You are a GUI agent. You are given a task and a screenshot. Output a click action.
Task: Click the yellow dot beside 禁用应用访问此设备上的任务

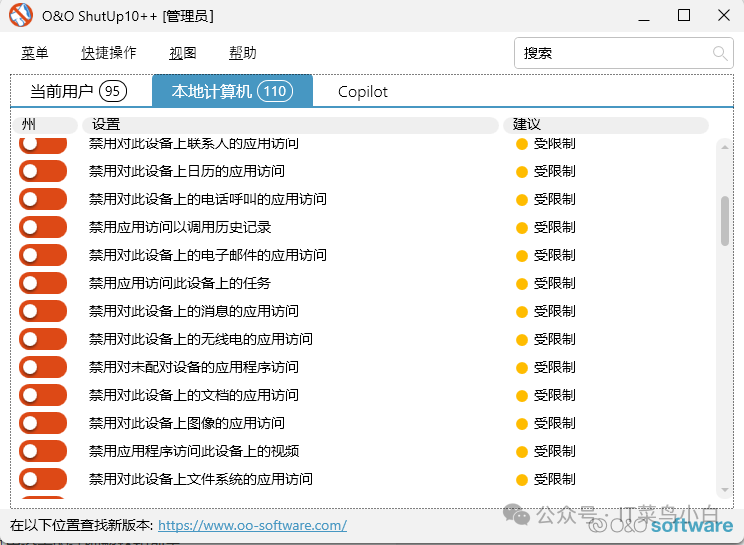(521, 284)
